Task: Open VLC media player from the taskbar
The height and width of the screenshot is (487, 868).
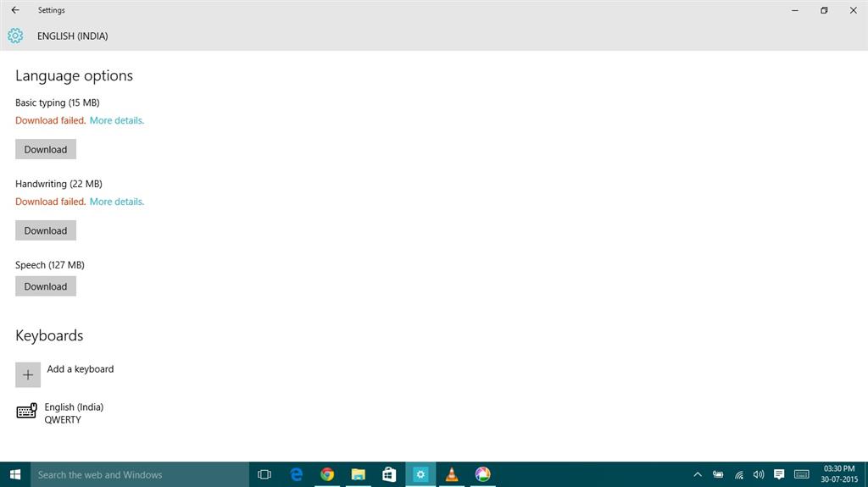Action: pyautogui.click(x=452, y=475)
